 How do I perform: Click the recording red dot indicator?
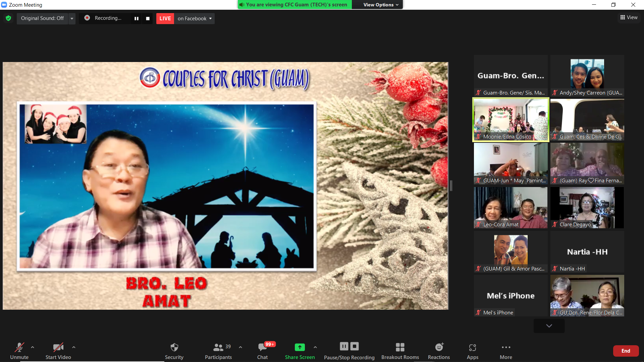pos(87,18)
